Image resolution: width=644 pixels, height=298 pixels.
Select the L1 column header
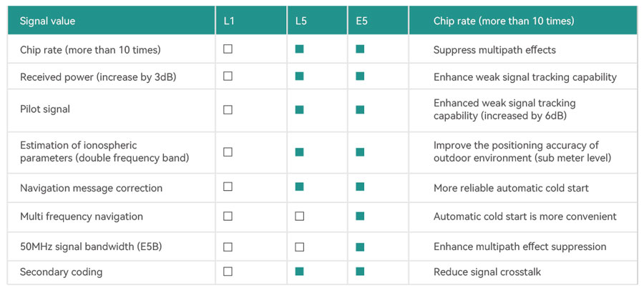pyautogui.click(x=229, y=21)
